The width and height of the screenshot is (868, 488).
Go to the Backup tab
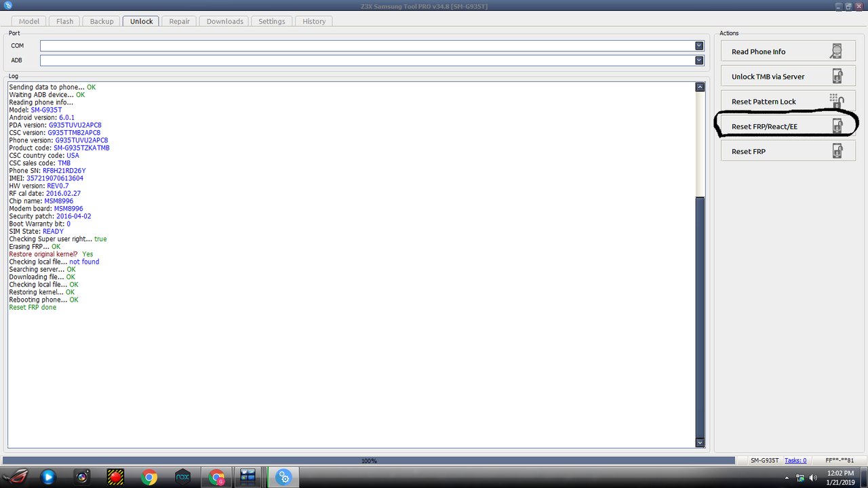tap(102, 21)
